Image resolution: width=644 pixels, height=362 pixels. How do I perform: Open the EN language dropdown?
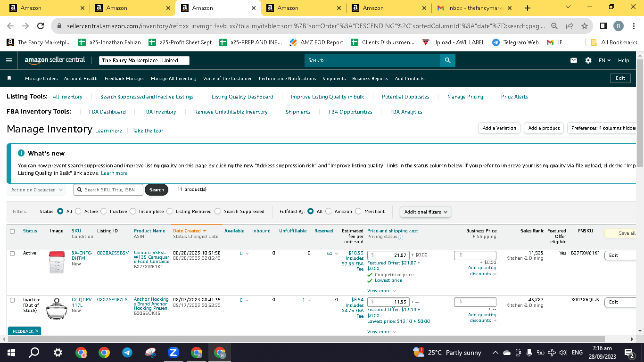[x=604, y=60]
